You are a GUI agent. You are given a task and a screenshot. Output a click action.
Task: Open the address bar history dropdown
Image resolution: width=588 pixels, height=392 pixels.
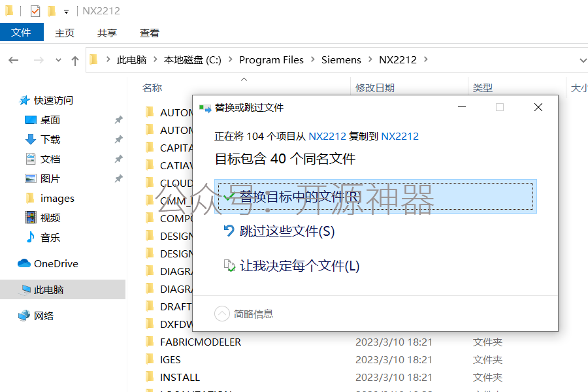click(583, 60)
